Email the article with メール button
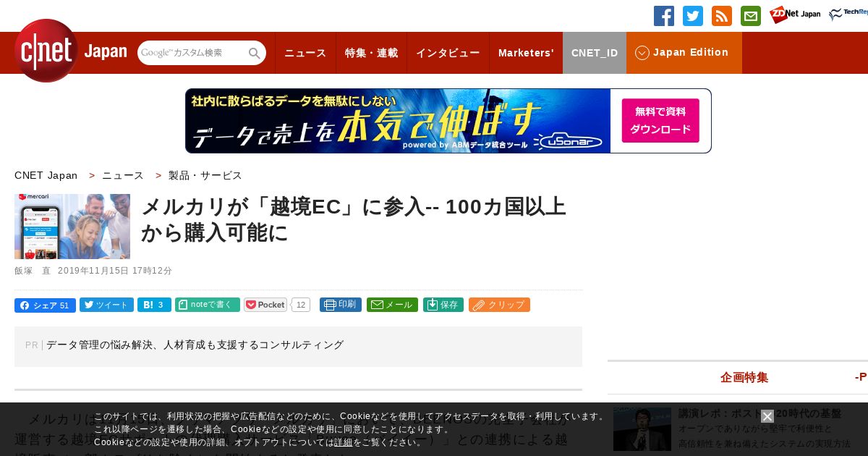This screenshot has width=868, height=456. [392, 305]
